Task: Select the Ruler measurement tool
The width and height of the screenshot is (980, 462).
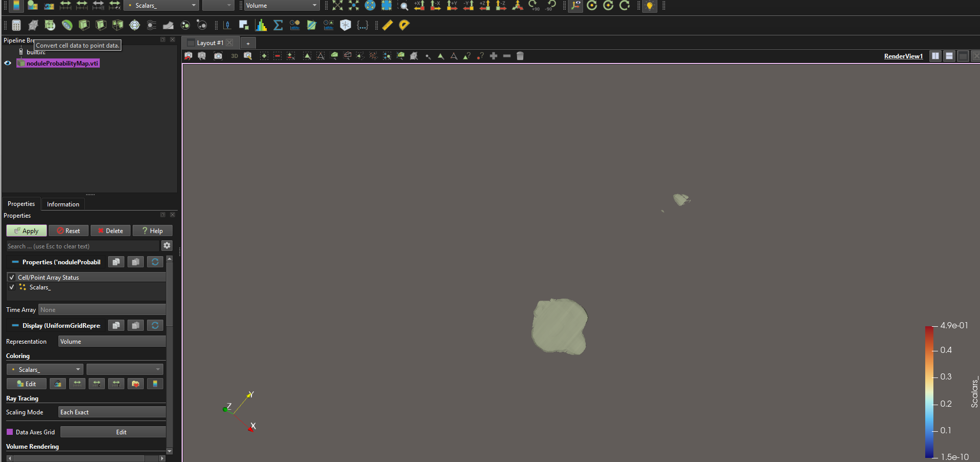Action: pyautogui.click(x=387, y=25)
